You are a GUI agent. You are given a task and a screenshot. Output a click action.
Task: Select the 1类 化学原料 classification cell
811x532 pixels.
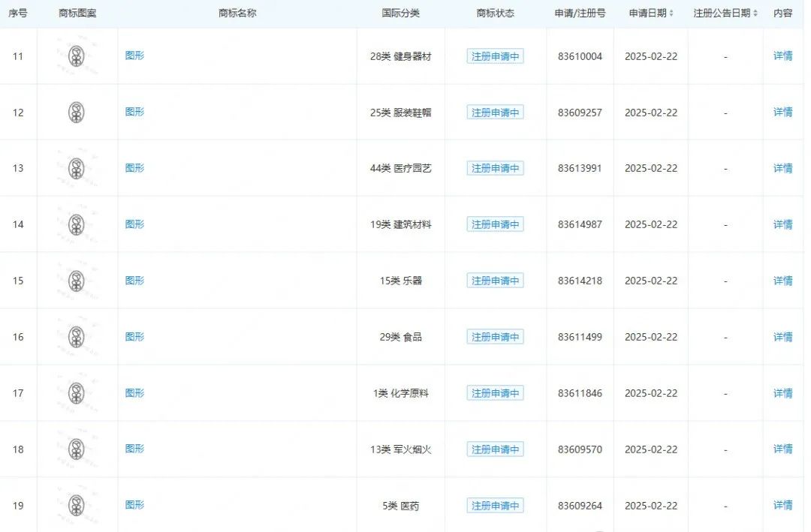pos(400,393)
